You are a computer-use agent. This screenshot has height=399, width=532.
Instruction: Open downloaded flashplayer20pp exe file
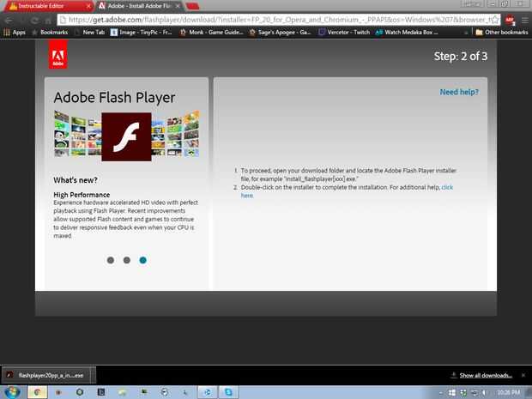(x=46, y=375)
